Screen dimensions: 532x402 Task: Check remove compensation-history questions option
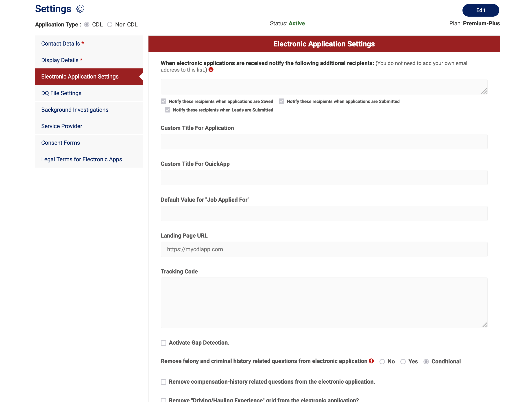pos(164,382)
